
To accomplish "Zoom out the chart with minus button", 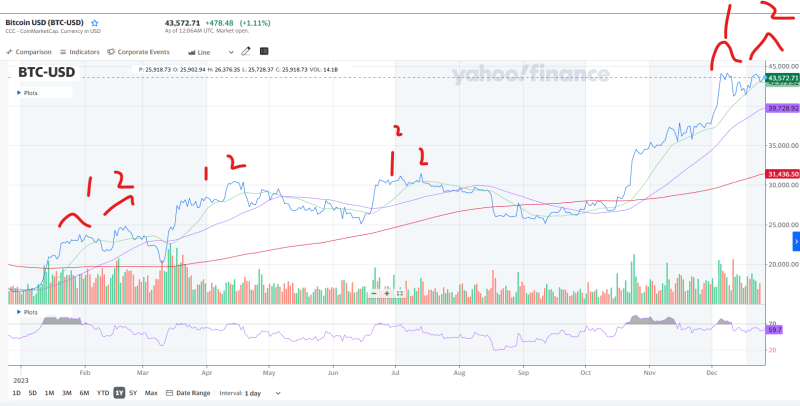I will click(x=374, y=293).
